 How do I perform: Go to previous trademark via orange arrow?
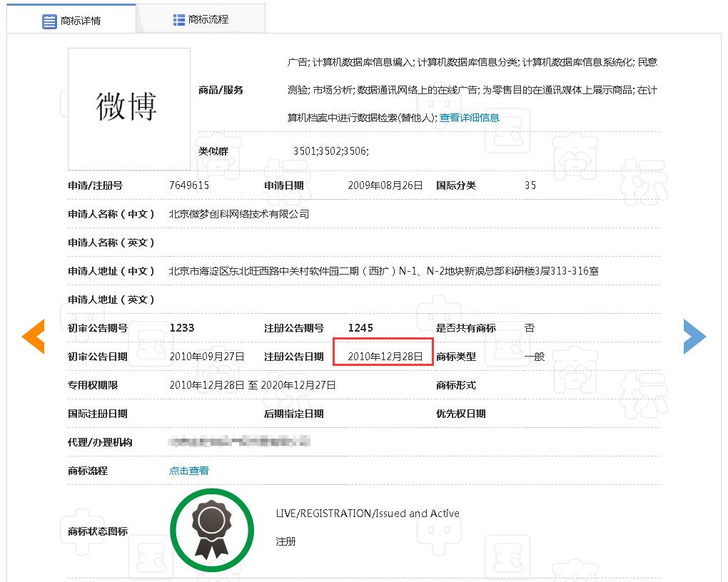pos(33,336)
